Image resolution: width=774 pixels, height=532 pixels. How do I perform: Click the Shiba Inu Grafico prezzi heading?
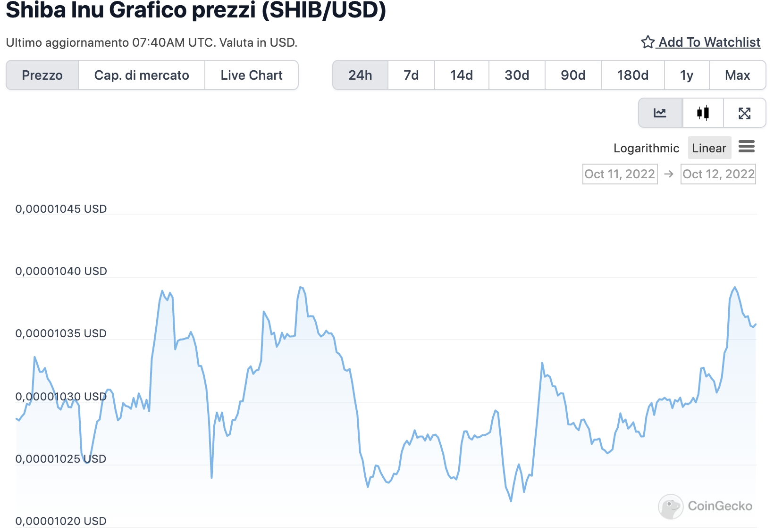(x=196, y=10)
